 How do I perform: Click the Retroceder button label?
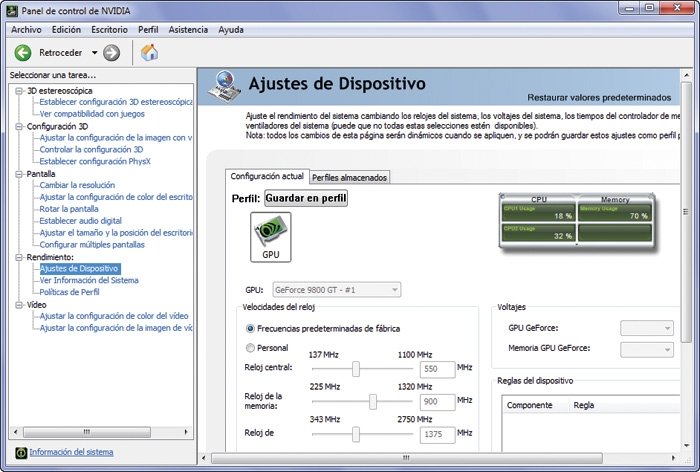coord(60,53)
